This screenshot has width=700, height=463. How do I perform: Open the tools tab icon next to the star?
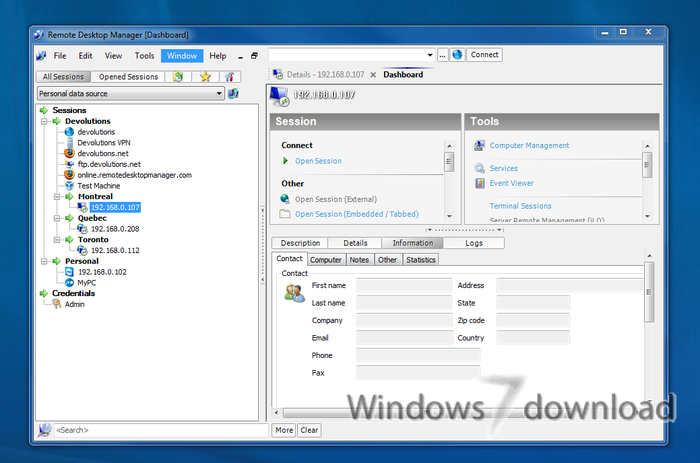click(x=229, y=77)
